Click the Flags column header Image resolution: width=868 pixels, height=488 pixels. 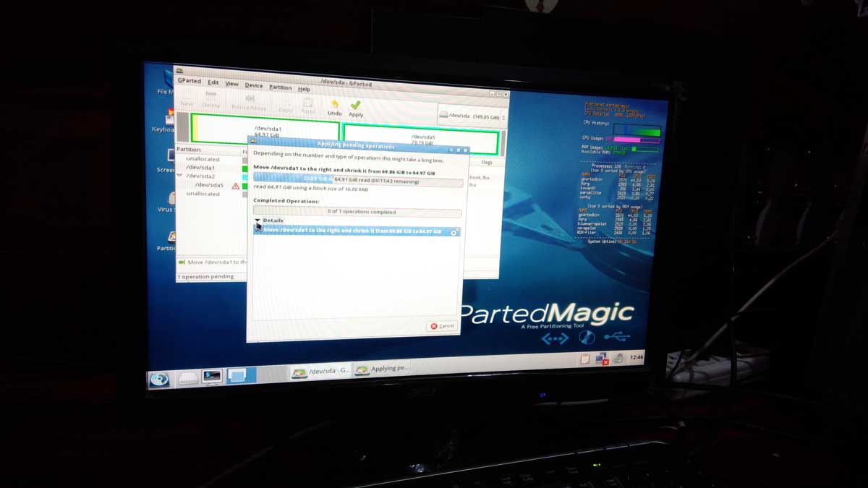[486, 163]
